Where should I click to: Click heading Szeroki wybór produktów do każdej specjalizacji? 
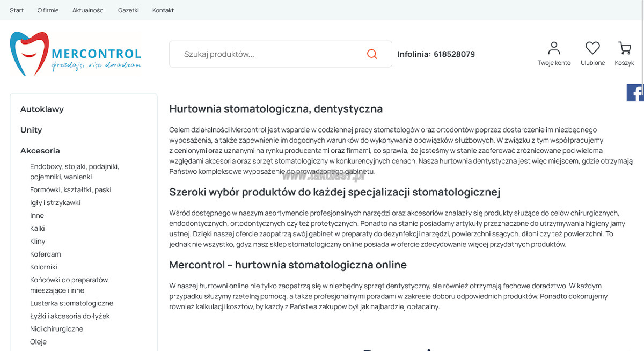point(335,192)
